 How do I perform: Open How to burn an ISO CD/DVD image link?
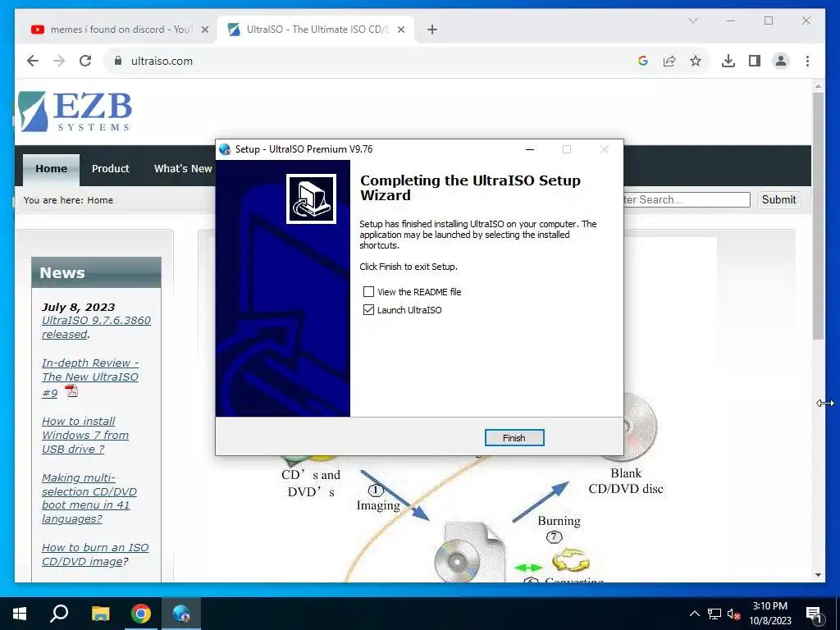95,555
